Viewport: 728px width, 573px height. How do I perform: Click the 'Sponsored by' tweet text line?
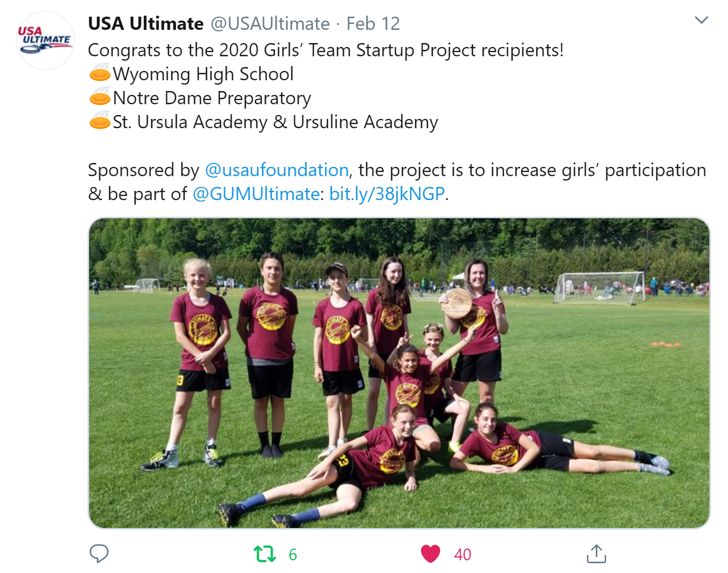[x=397, y=170]
